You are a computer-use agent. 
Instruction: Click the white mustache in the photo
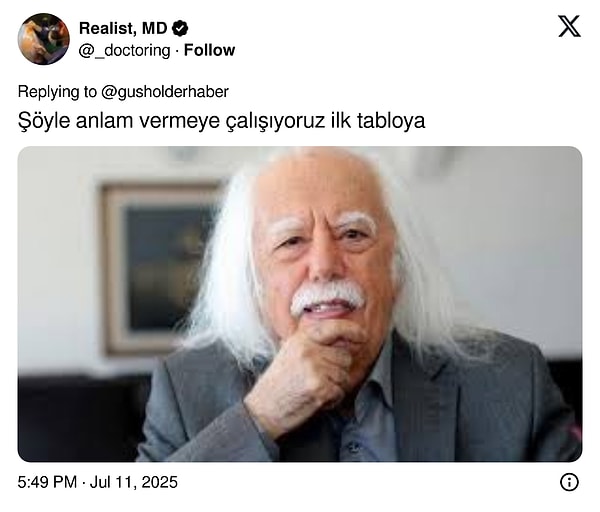327,297
